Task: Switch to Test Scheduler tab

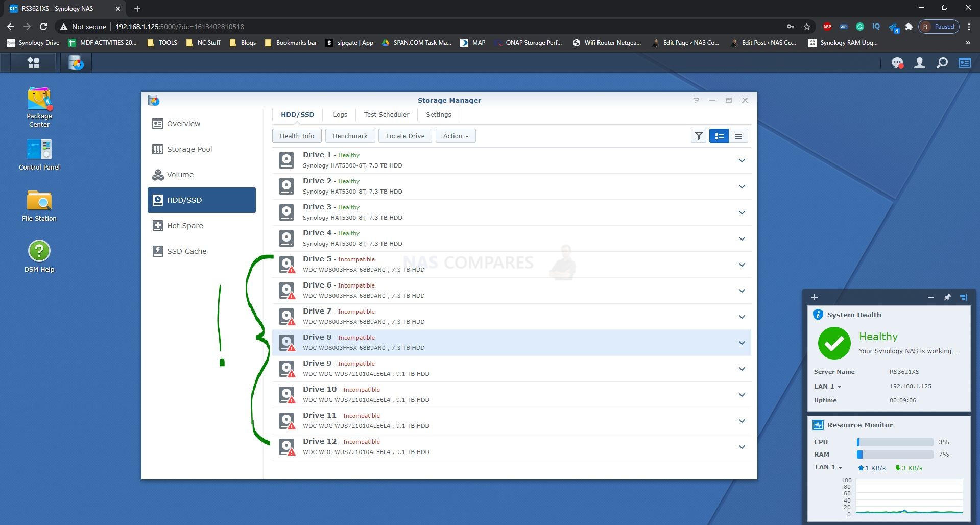Action: click(387, 115)
